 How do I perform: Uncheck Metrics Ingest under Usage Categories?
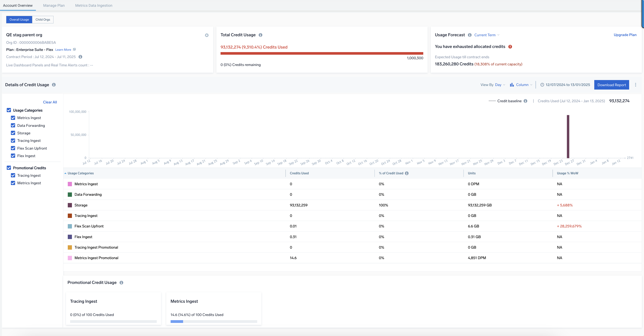pyautogui.click(x=13, y=118)
